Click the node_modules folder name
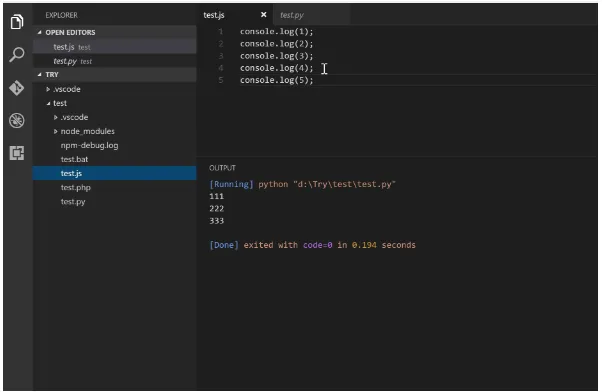This screenshot has height=392, width=602. click(x=88, y=131)
